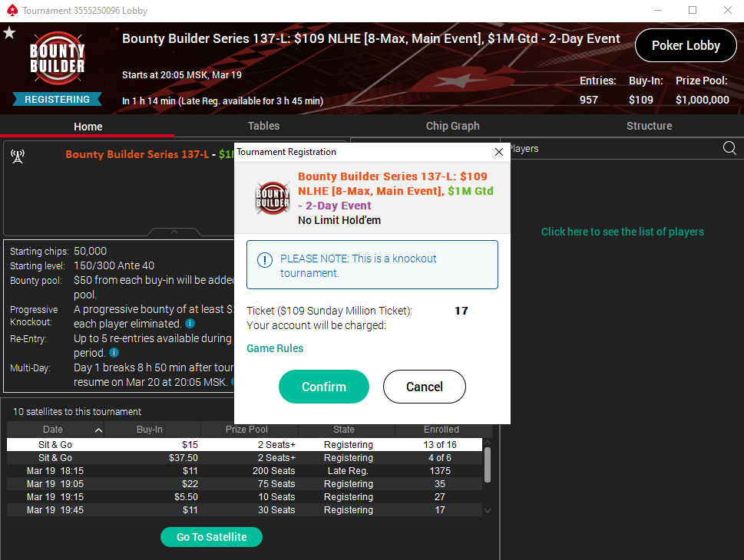The height and width of the screenshot is (560, 744).
Task: Click the Bounty Builder logo in registration dialog
Action: [x=273, y=198]
